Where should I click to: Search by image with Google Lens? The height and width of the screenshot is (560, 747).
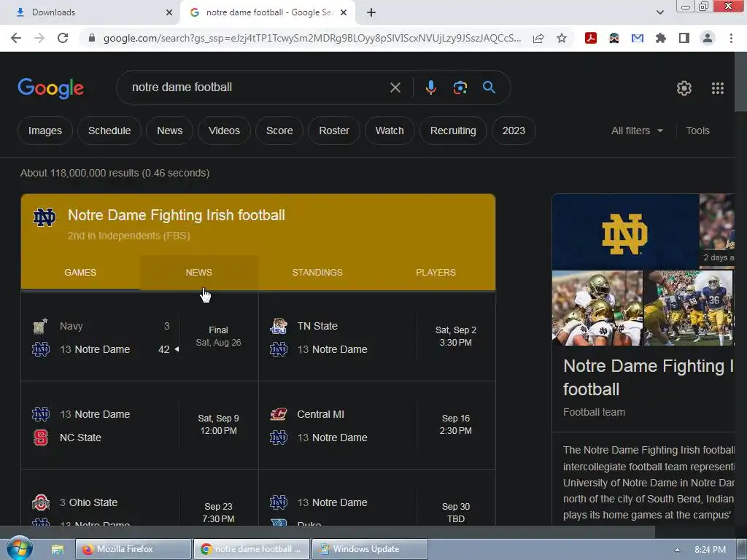(x=460, y=87)
